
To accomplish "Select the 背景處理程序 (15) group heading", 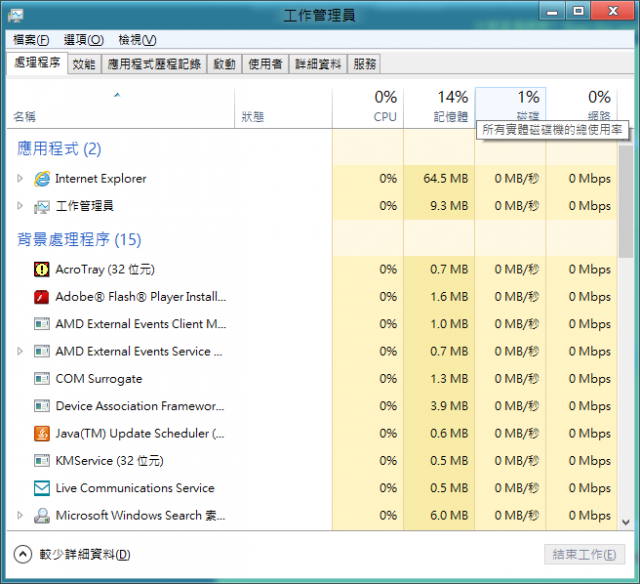I will click(79, 239).
